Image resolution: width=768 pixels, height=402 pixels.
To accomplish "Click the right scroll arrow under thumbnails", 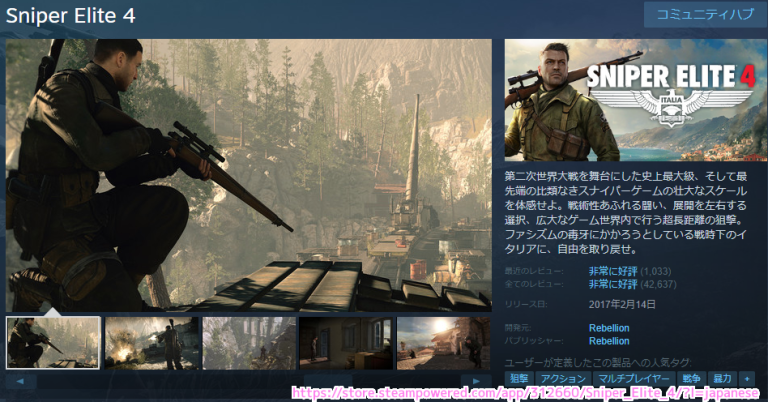I will coord(477,381).
